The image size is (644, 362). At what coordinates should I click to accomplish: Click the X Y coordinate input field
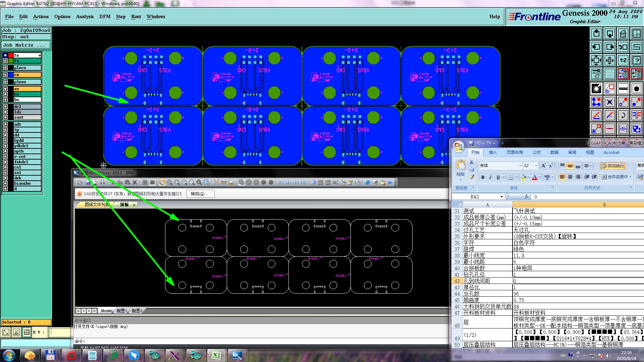60,332
